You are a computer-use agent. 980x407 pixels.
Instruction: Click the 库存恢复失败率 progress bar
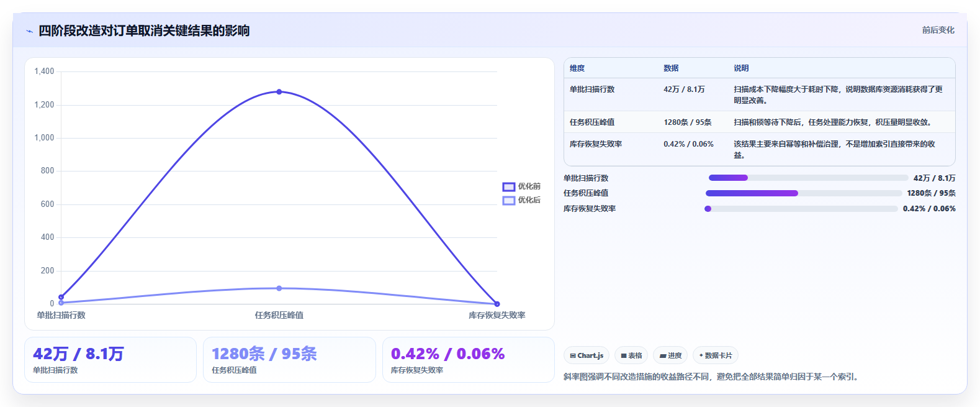801,209
